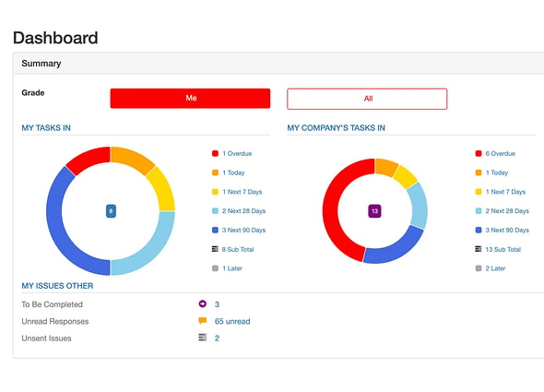The height and width of the screenshot is (392, 544).
Task: Click yellow Next 7 Days swatch in company legend
Action: point(479,192)
